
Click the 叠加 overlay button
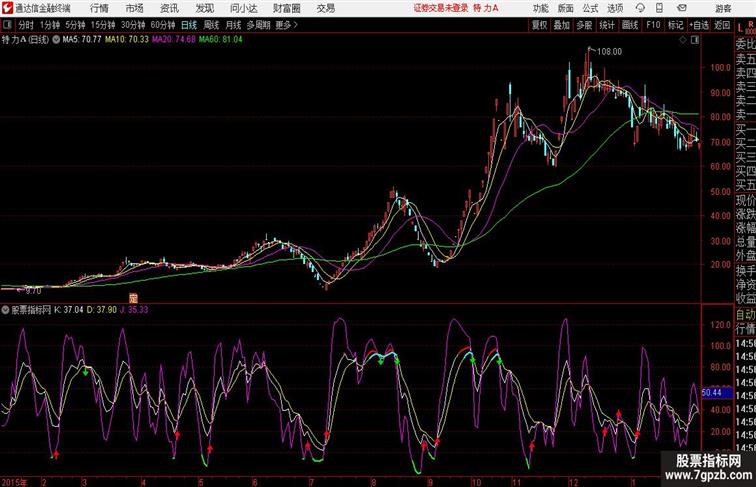[x=562, y=25]
